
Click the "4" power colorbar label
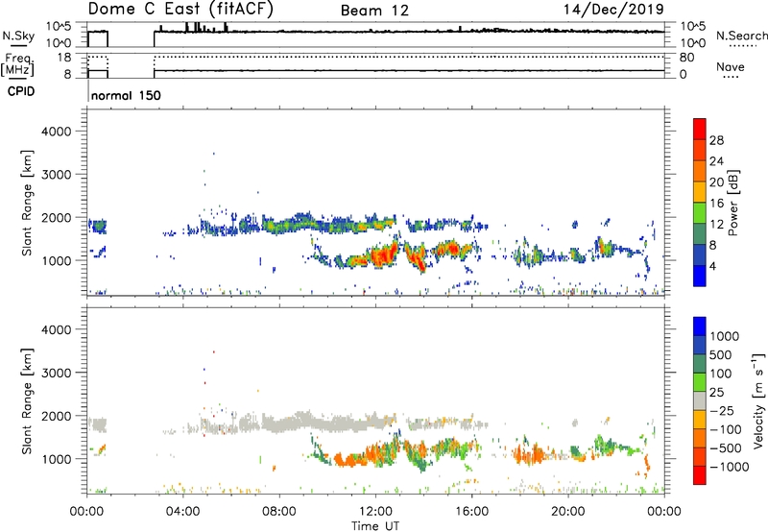pos(713,267)
